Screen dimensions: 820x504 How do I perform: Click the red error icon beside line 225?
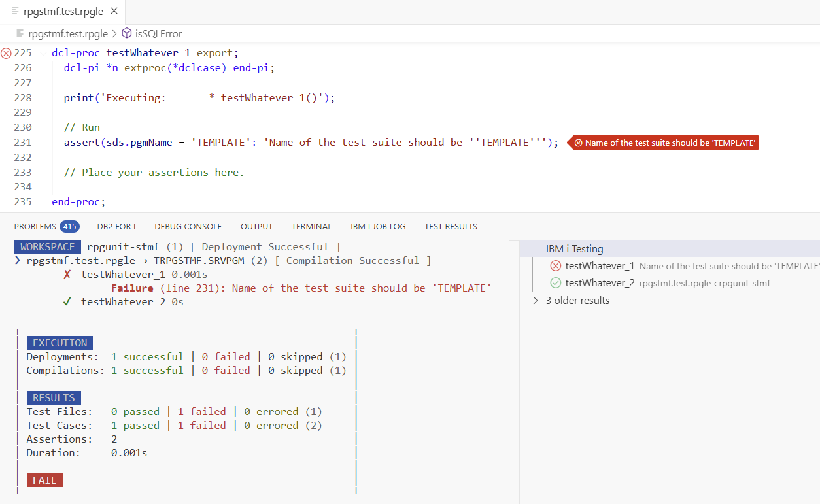pyautogui.click(x=6, y=53)
